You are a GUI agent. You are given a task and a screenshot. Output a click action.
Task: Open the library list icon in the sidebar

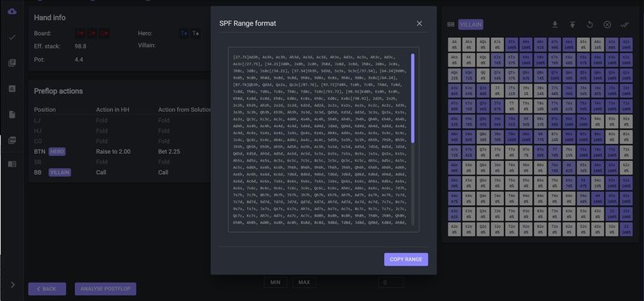pos(12,63)
